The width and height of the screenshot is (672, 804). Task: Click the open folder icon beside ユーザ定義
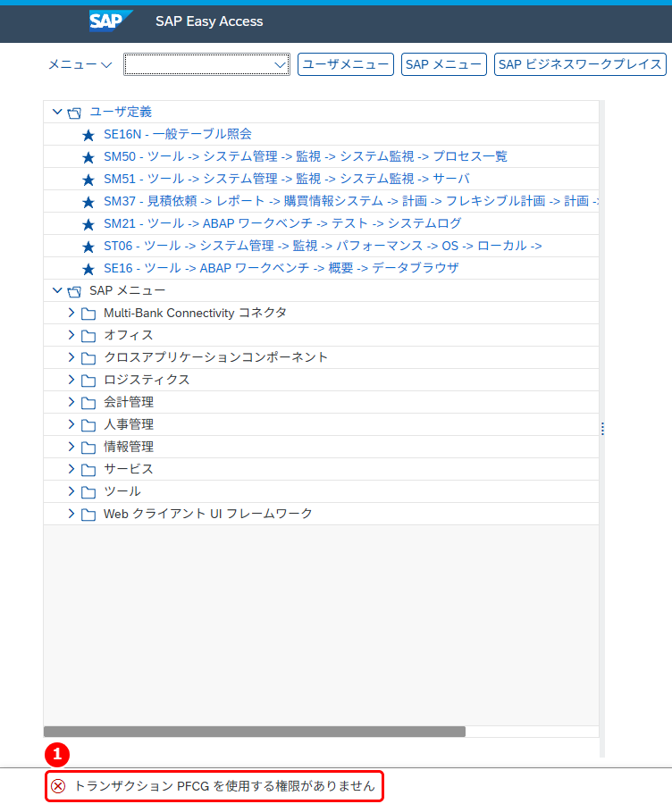[x=74, y=113]
